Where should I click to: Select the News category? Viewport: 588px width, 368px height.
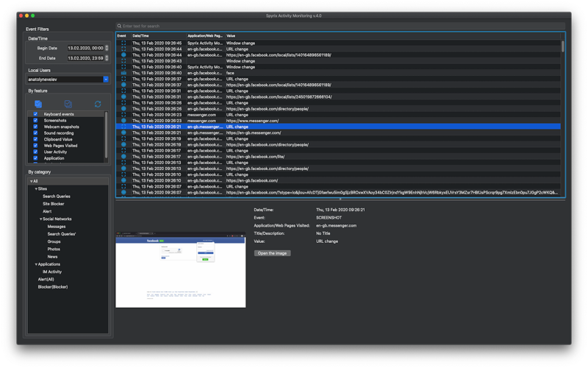[x=52, y=257]
